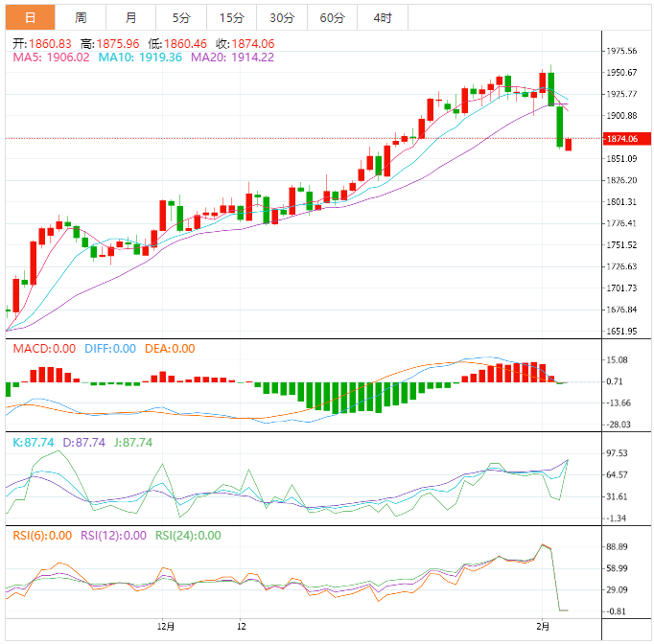Select the 30分 interval tab
This screenshot has height=644, width=654.
click(x=282, y=17)
